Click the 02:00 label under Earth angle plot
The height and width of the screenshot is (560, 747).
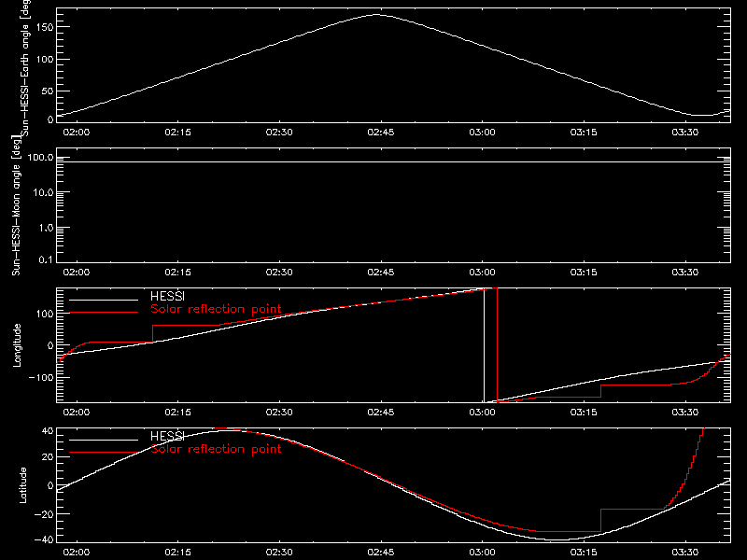[x=77, y=132]
